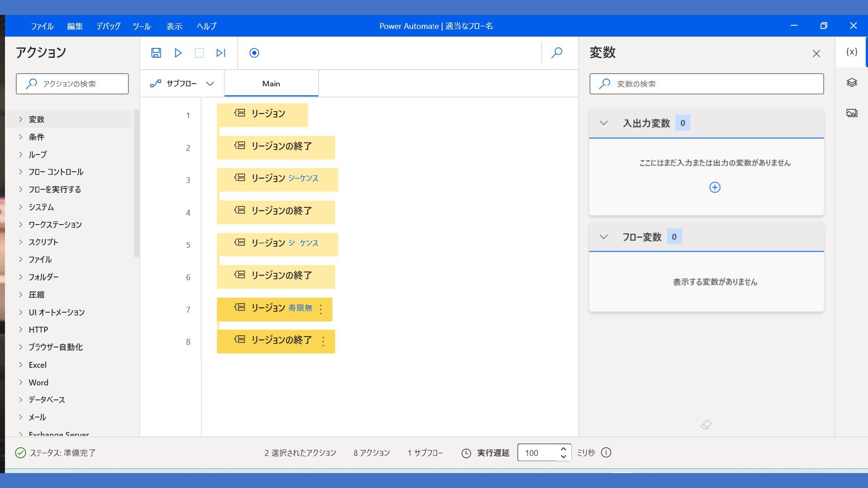This screenshot has height=488, width=868.
Task: Add input/output variable plus icon
Action: [x=715, y=187]
